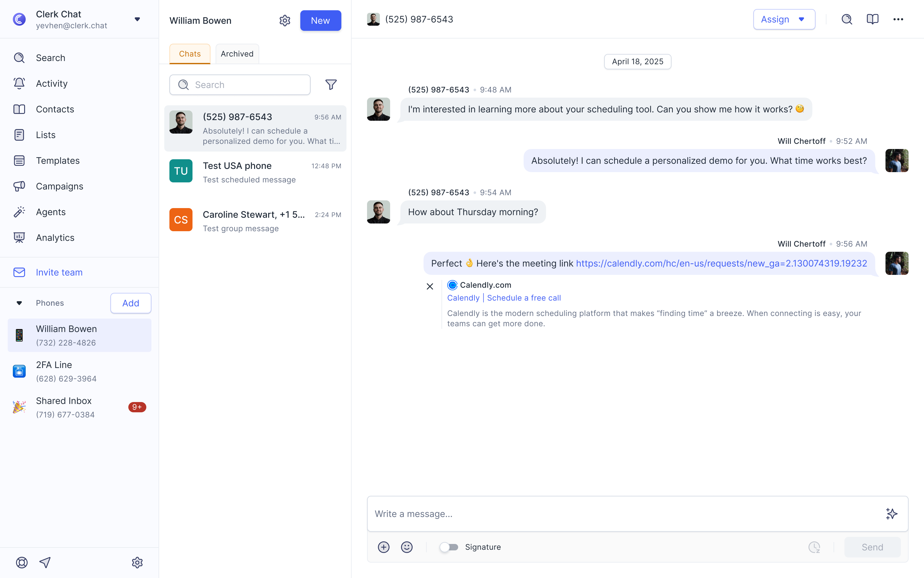The width and height of the screenshot is (924, 578).
Task: Click the TU avatar of Test USA phone
Action: click(181, 171)
